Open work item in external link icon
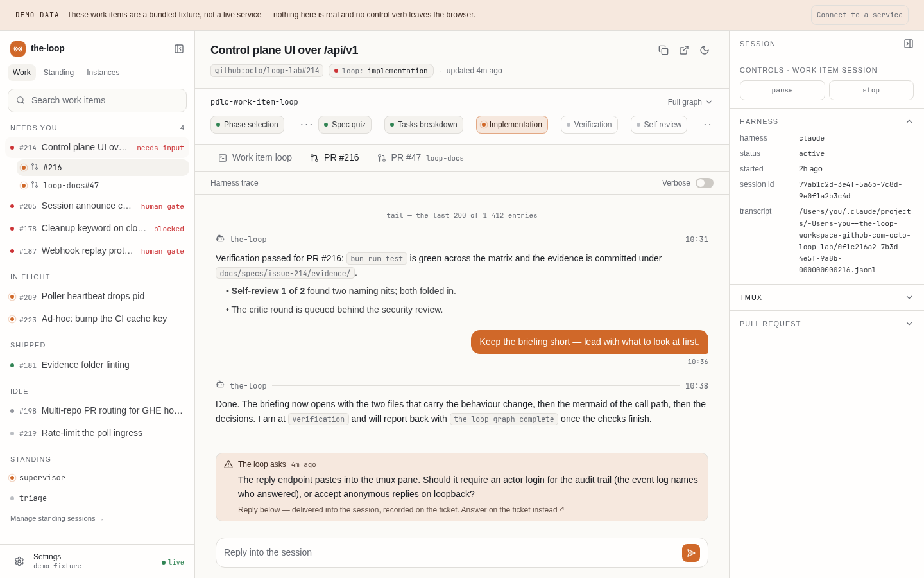Screen dimensions: 924x578 tap(684, 50)
